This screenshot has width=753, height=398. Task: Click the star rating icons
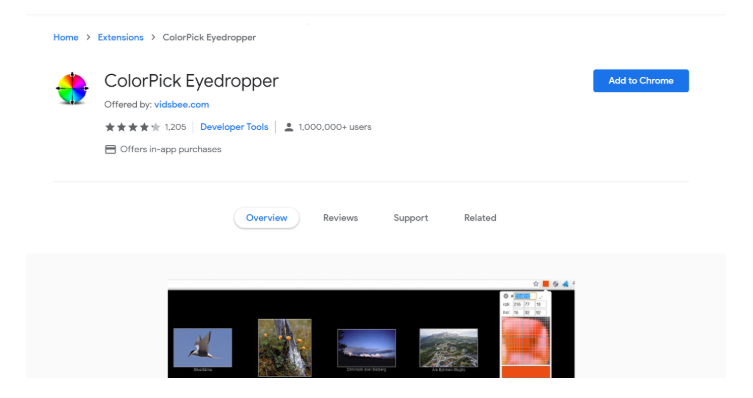point(133,127)
